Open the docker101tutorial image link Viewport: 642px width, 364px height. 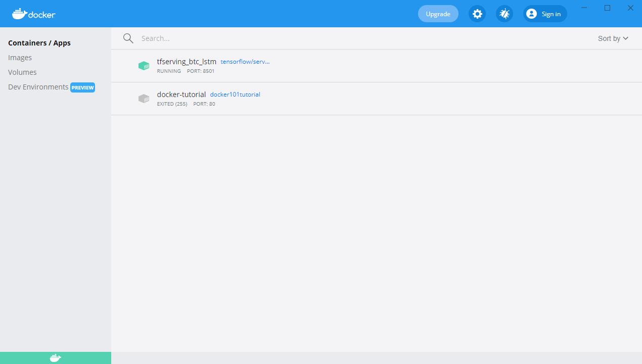point(235,95)
